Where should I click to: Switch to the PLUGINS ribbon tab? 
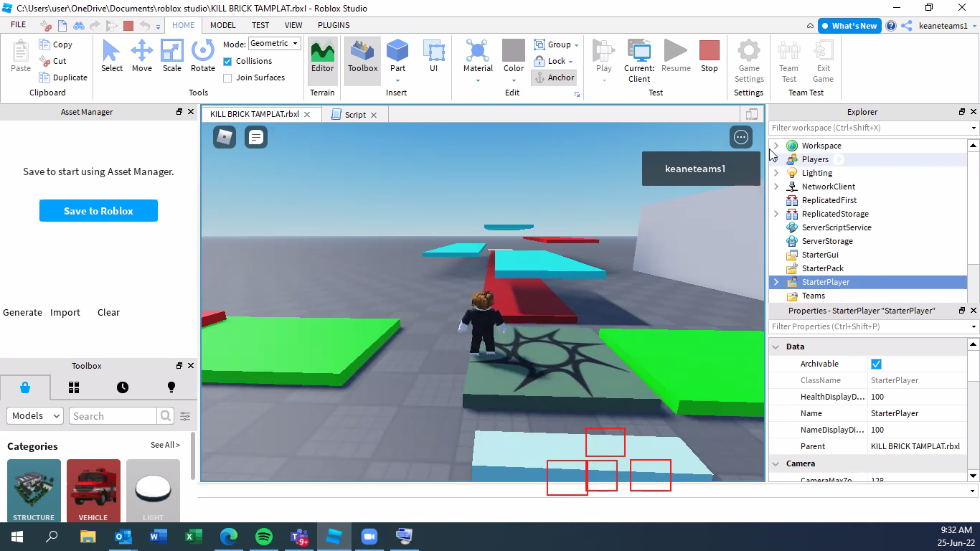pyautogui.click(x=334, y=25)
